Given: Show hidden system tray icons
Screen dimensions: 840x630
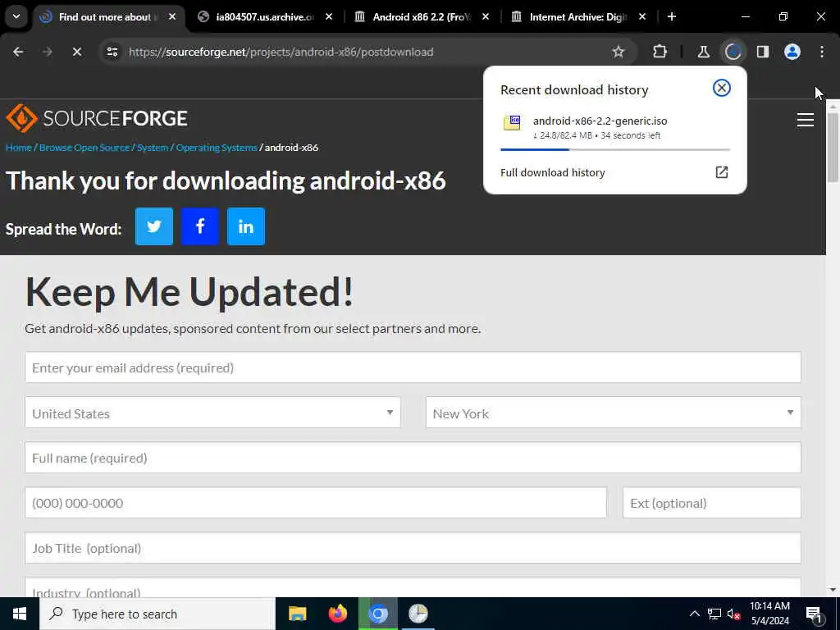Looking at the screenshot, I should [694, 614].
